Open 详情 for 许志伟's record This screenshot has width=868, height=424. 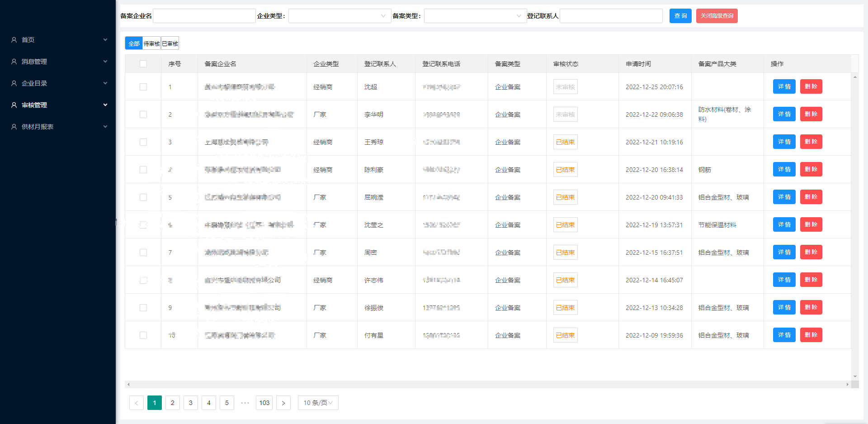coord(784,280)
